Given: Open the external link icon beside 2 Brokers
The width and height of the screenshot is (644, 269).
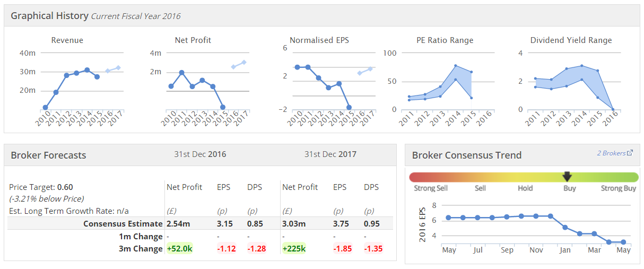Looking at the screenshot, I should pos(630,153).
